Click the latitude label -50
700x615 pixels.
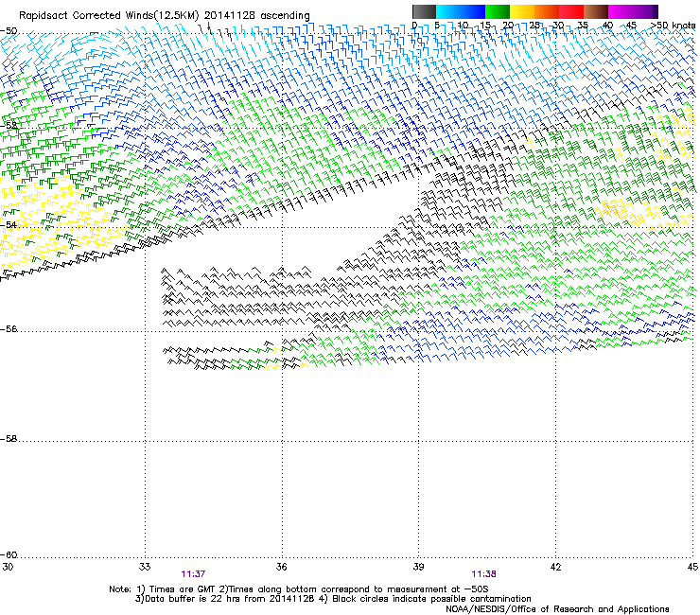[x=9, y=31]
